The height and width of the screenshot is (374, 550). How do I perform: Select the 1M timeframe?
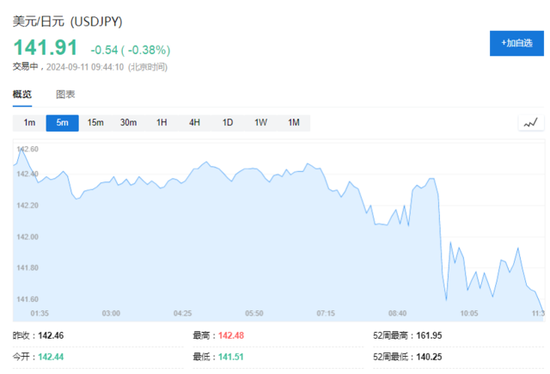(x=294, y=123)
